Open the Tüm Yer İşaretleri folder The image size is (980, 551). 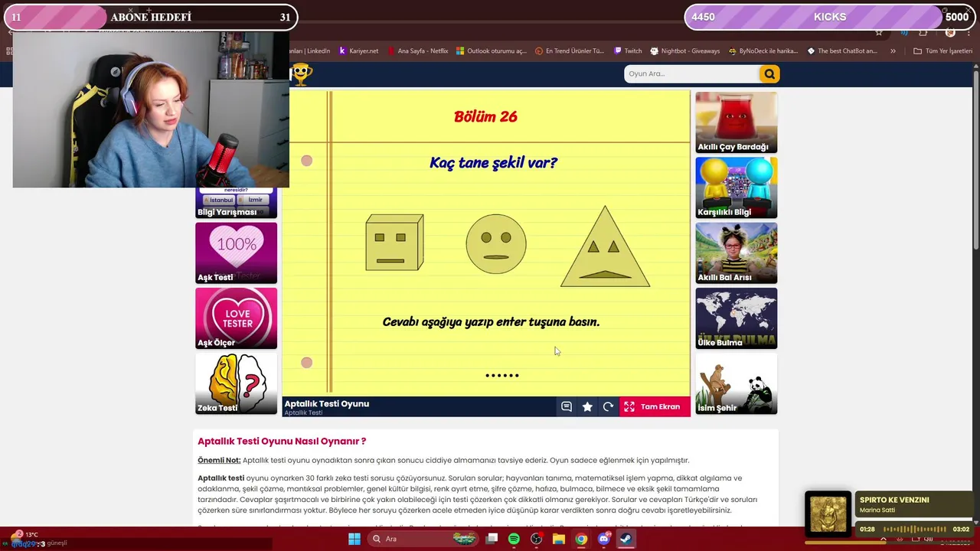(942, 51)
